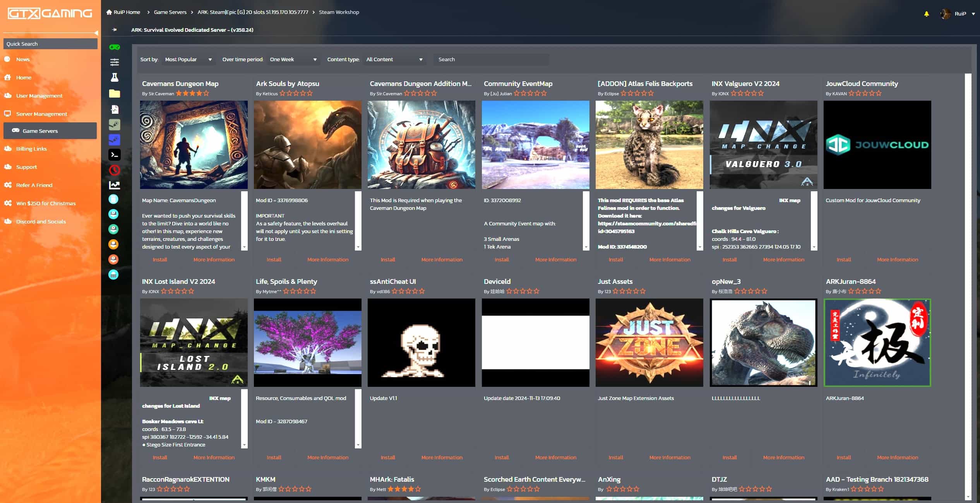Click the workshop Search input field
Viewport: 980px width, 503px height.
(x=490, y=60)
